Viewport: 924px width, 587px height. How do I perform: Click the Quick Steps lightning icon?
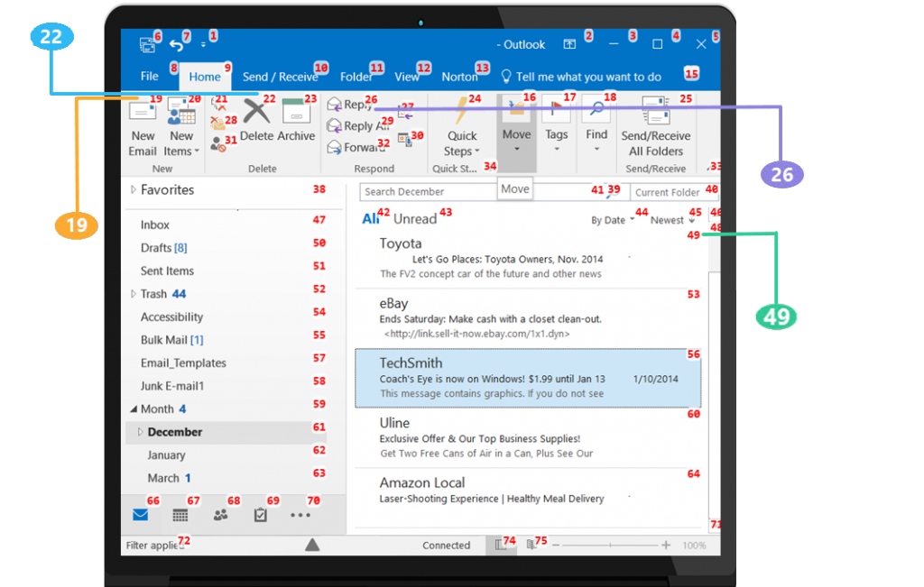click(464, 112)
